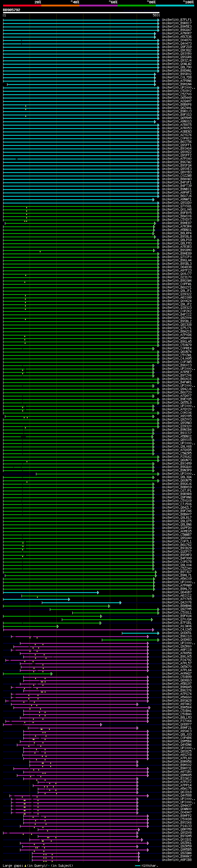Open the UniRef100_Q42076 entry
Screen dimensions: 197x868
point(176,603)
